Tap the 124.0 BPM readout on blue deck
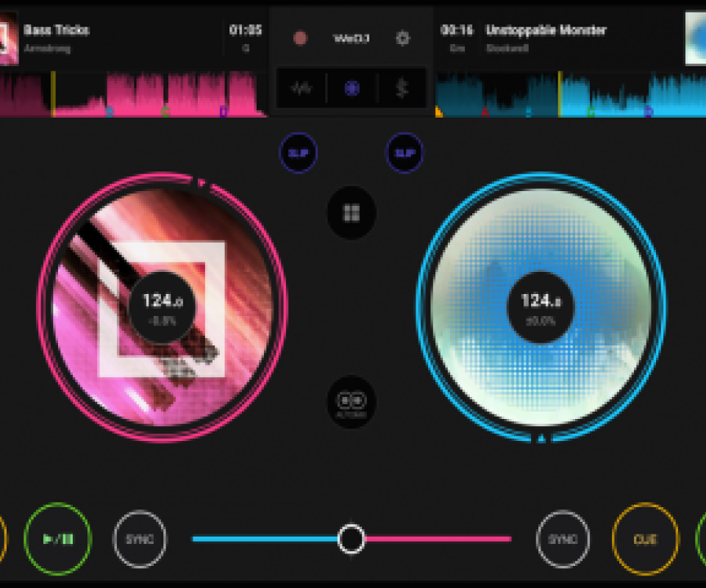This screenshot has width=706, height=588. click(x=541, y=301)
